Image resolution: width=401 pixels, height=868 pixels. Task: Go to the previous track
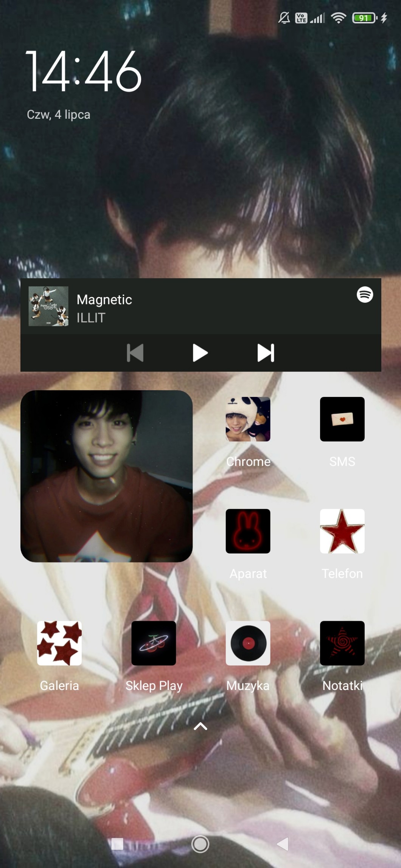[135, 353]
